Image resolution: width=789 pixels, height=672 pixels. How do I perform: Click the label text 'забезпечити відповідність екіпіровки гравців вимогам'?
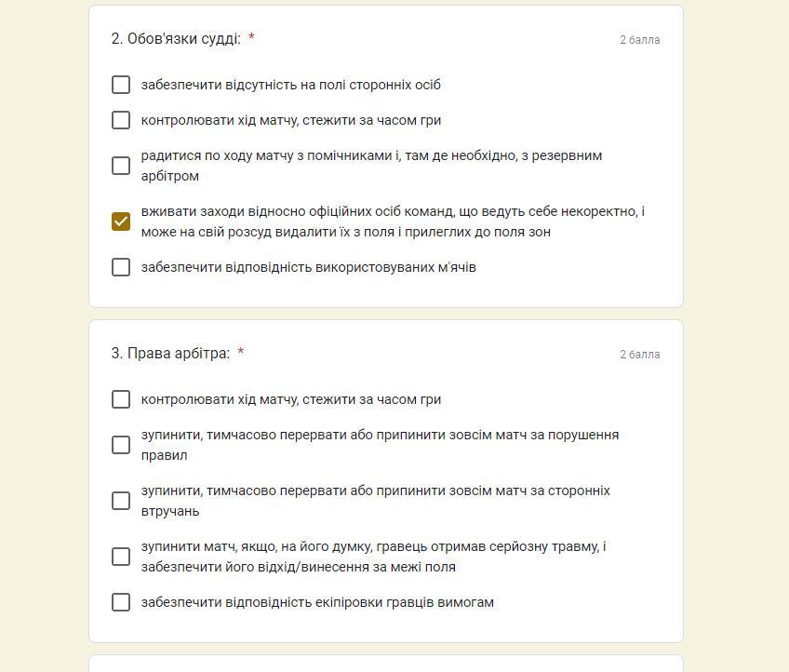click(317, 602)
